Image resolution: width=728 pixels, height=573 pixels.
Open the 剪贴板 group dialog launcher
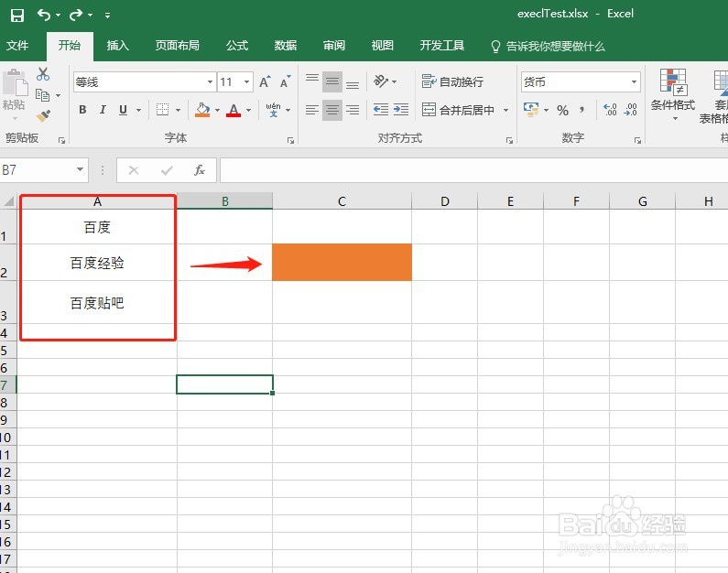(61, 140)
